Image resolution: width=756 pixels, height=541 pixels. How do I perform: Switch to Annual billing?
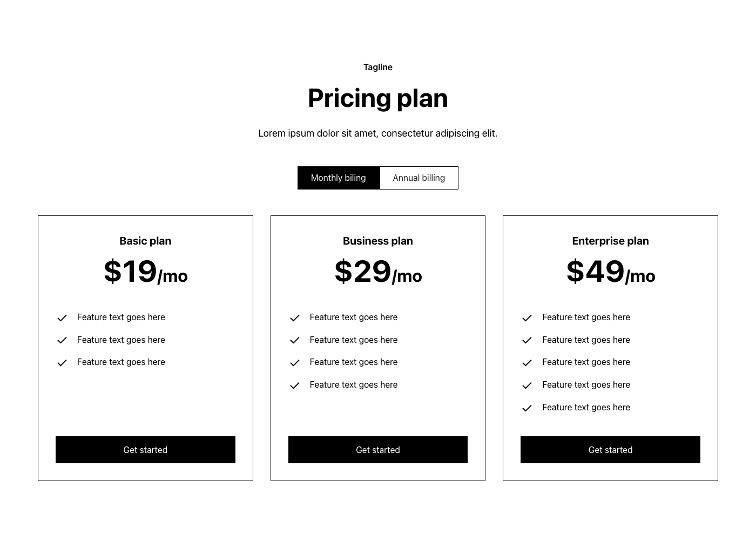click(x=419, y=178)
